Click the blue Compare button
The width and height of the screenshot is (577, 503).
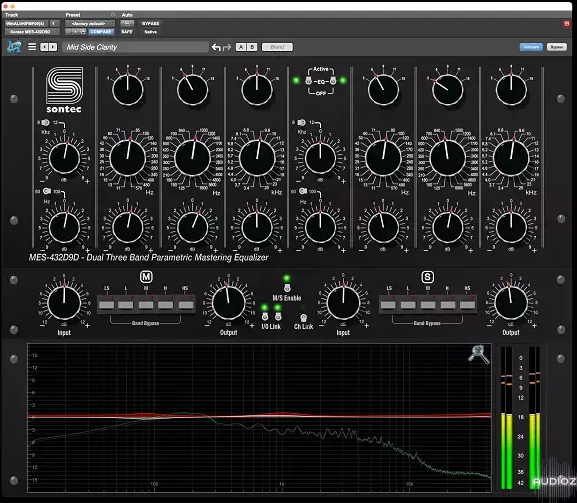[x=531, y=47]
